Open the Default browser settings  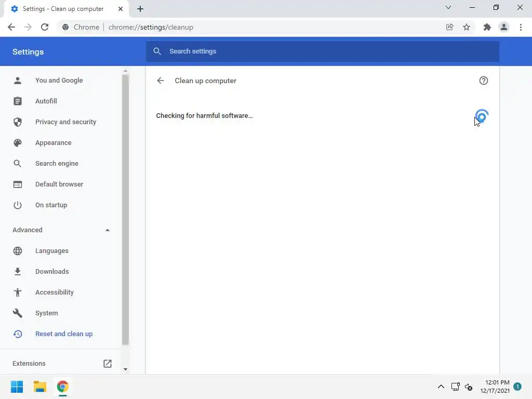coord(59,184)
